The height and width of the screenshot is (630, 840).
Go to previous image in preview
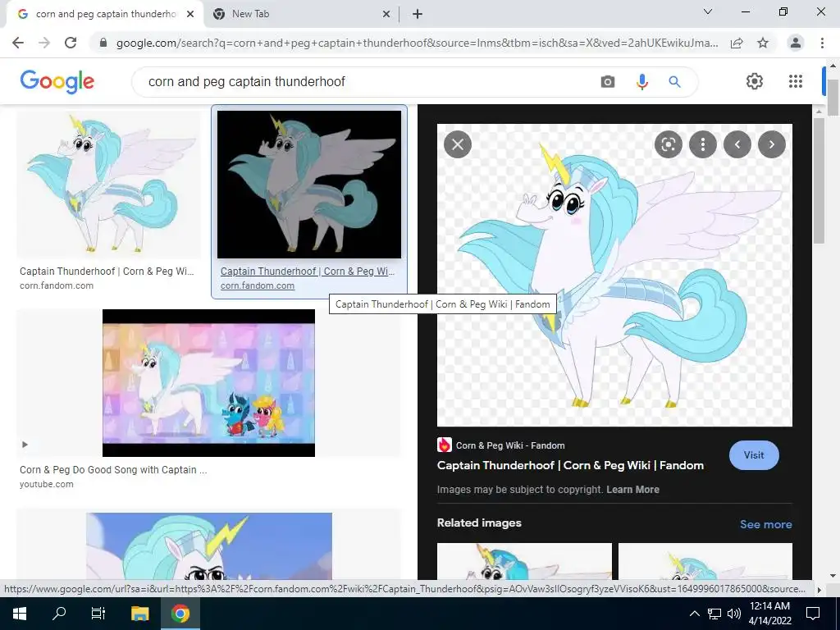[x=737, y=144]
